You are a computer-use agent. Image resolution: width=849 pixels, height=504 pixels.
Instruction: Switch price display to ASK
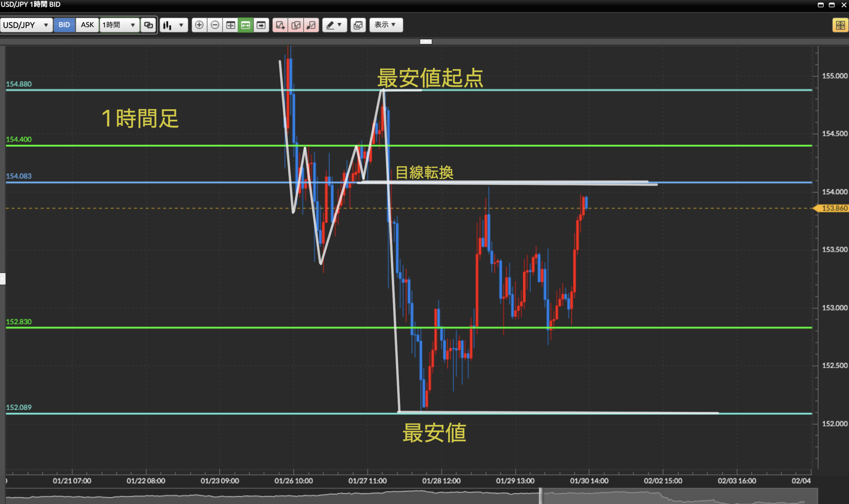pyautogui.click(x=87, y=25)
